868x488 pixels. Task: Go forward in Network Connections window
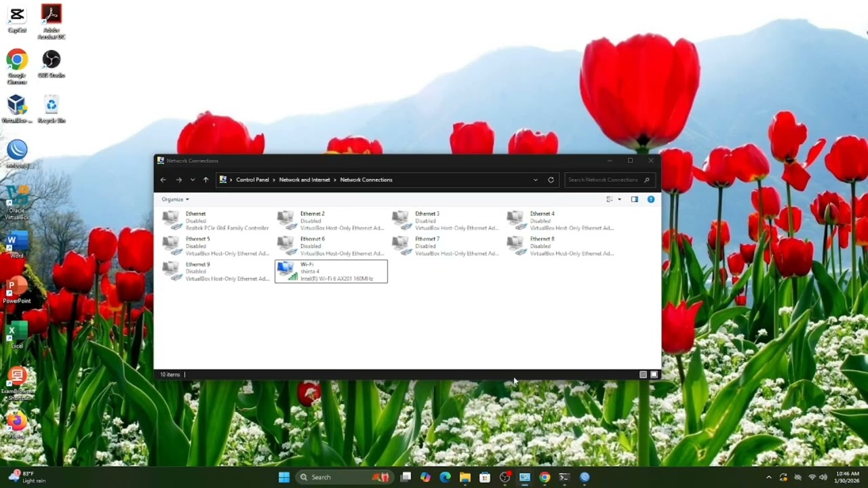pyautogui.click(x=178, y=180)
